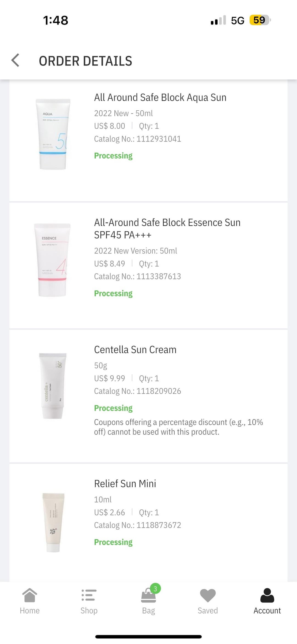
Task: Open All-Around Safe Block Essence Sun title
Action: click(x=167, y=229)
